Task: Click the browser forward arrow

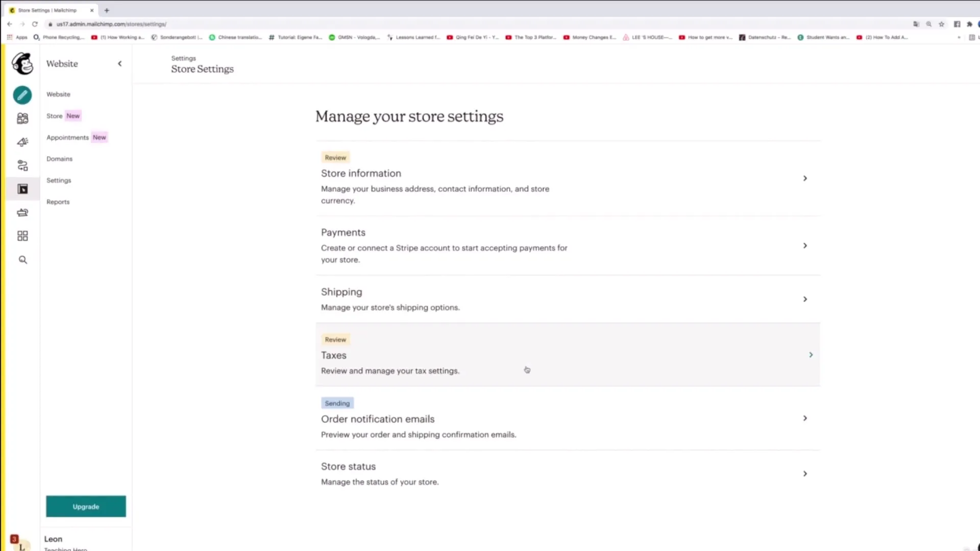Action: [x=22, y=24]
